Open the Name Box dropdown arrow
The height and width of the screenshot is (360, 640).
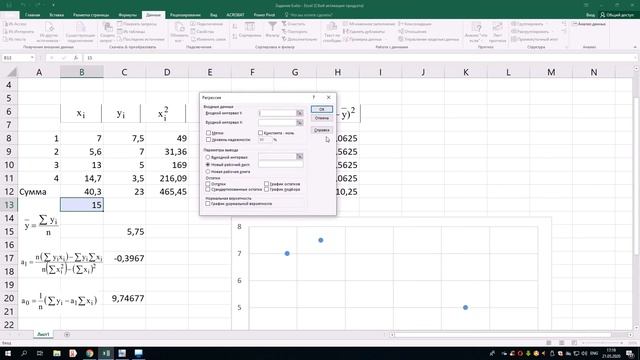(32, 58)
